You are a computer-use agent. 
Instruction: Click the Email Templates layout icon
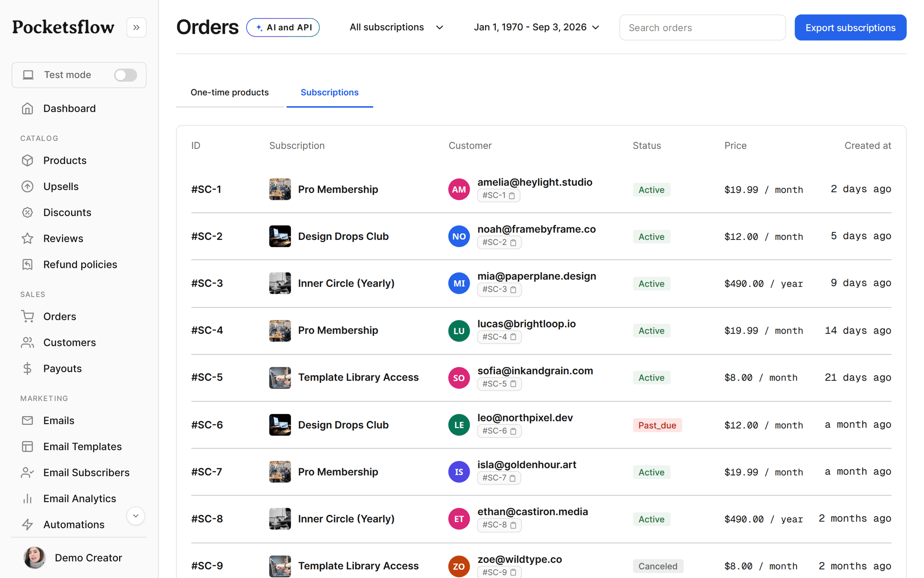coord(28,447)
